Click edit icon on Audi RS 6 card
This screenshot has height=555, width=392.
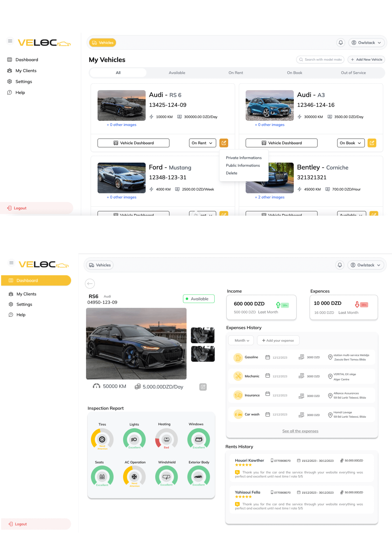click(x=224, y=143)
